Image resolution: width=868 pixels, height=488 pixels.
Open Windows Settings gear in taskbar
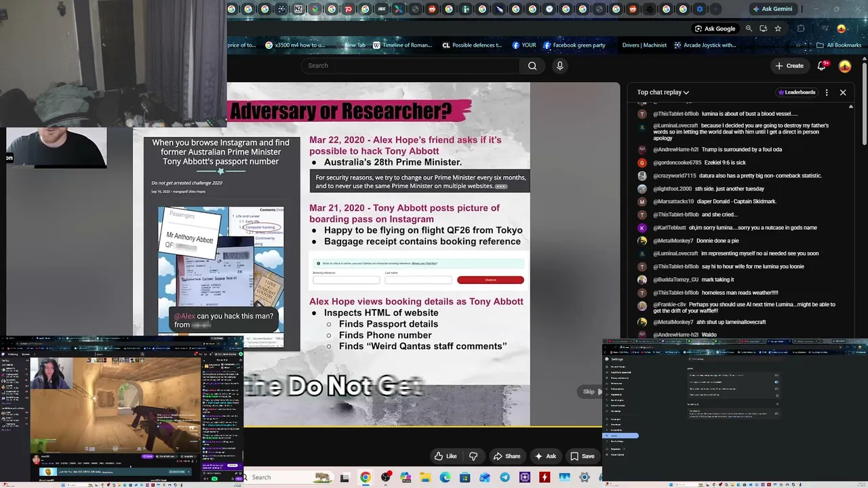[x=585, y=477]
